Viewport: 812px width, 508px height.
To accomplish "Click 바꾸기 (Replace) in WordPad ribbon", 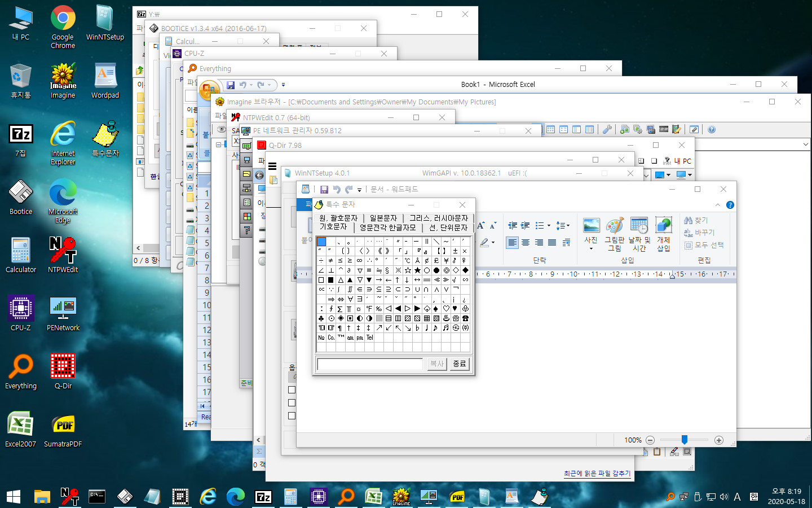I will [699, 233].
